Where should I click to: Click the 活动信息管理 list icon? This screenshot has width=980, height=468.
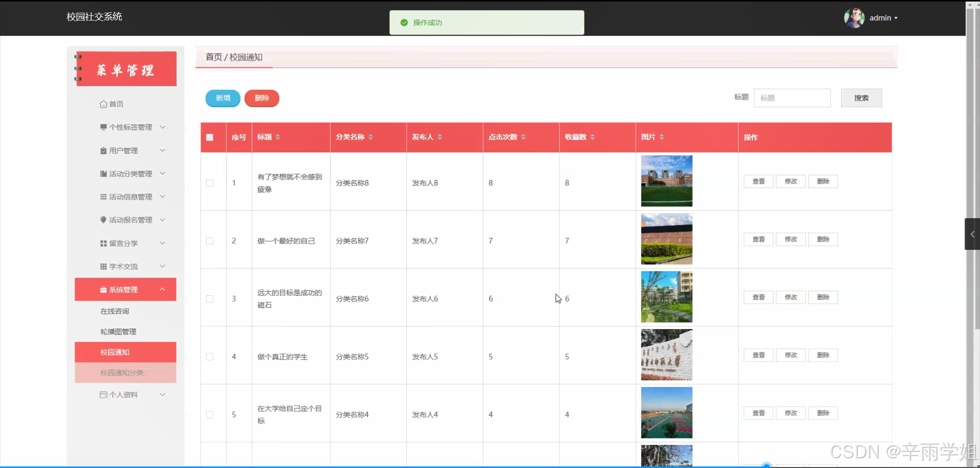pos(104,197)
